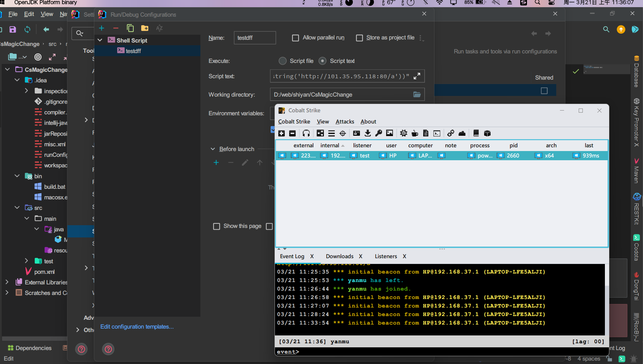Switch to target table crosshair icon

(x=343, y=133)
